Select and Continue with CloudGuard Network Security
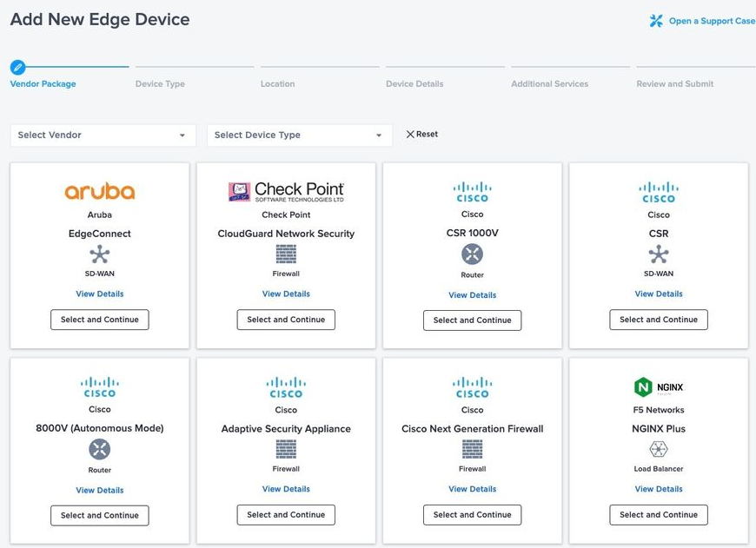This screenshot has height=548, width=756. (x=286, y=320)
